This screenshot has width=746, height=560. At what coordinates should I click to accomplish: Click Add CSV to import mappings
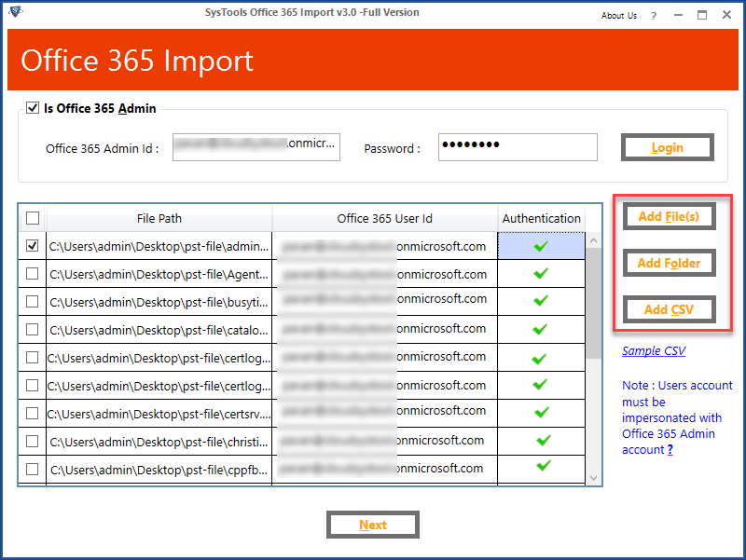[669, 309]
